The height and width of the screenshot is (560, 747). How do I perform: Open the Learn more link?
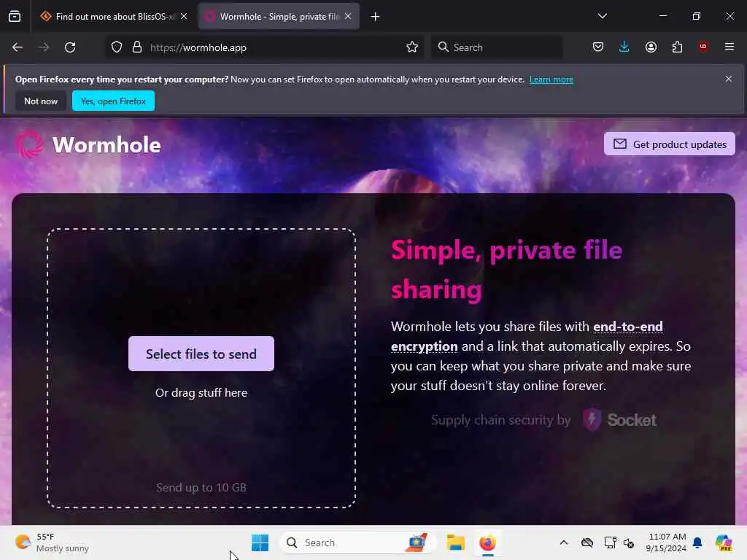tap(551, 79)
